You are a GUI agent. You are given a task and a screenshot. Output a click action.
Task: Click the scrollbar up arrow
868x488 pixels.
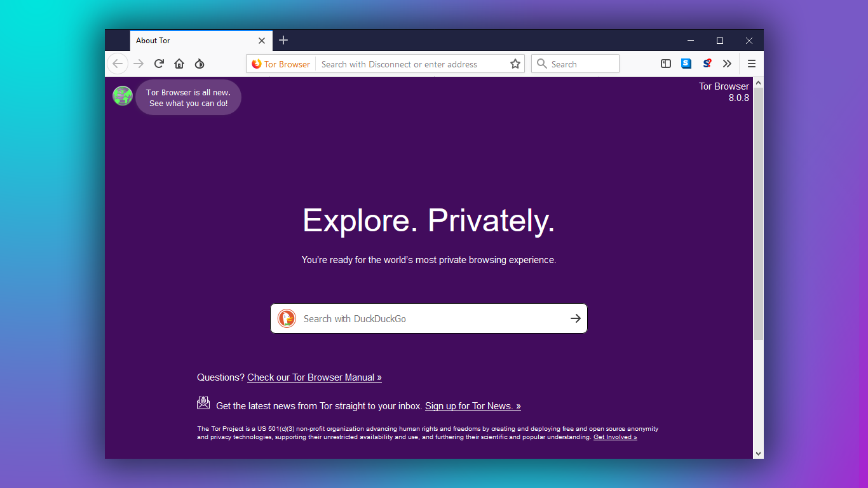click(x=758, y=83)
